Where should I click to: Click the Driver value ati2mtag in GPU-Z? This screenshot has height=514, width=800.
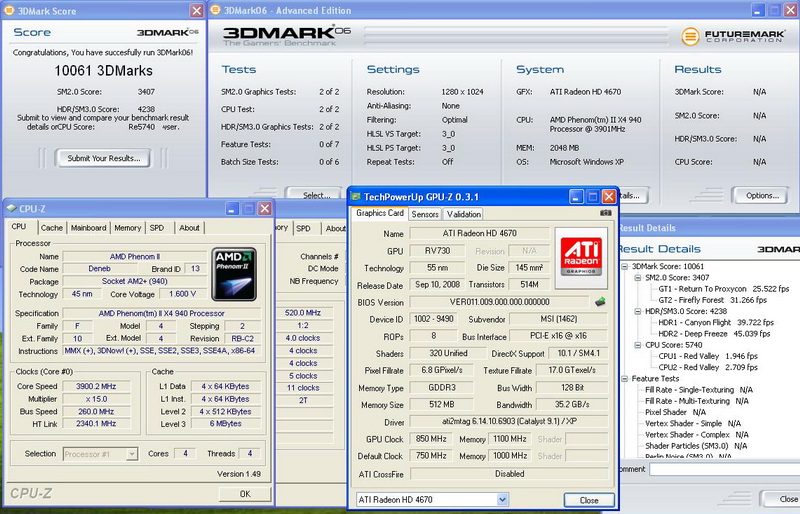(x=509, y=422)
